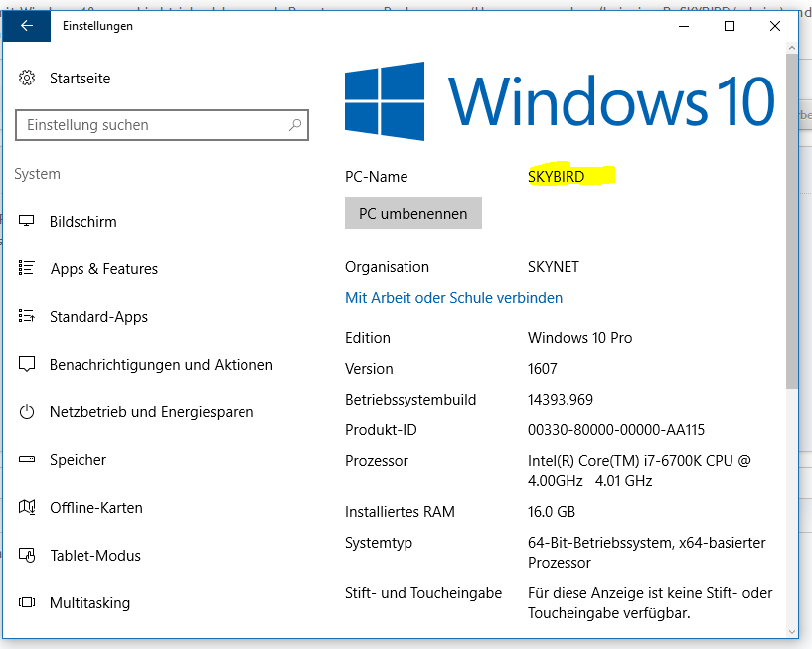Click the Bildschirm monitor icon
The width and height of the screenshot is (812, 649).
pos(27,221)
